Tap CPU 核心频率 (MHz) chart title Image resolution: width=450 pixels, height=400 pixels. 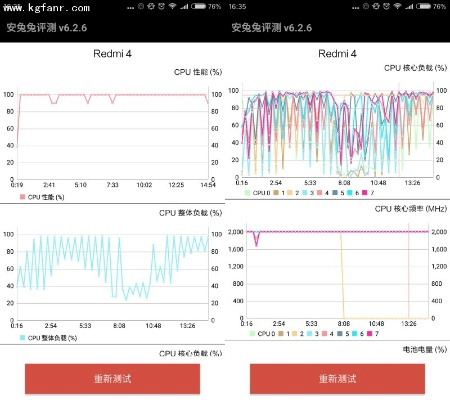click(x=411, y=209)
